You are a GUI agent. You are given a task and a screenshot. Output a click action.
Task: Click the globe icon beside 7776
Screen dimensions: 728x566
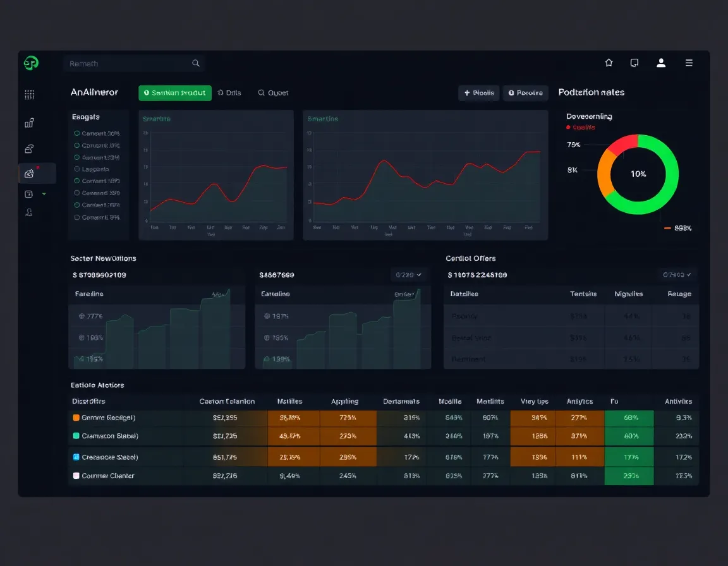click(x=82, y=316)
